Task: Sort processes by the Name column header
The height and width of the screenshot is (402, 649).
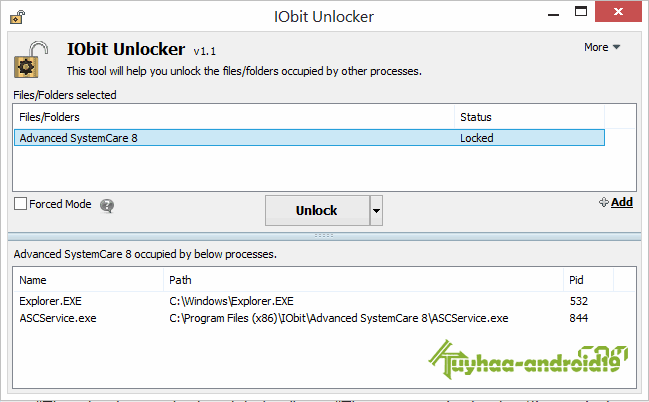Action: 88,280
